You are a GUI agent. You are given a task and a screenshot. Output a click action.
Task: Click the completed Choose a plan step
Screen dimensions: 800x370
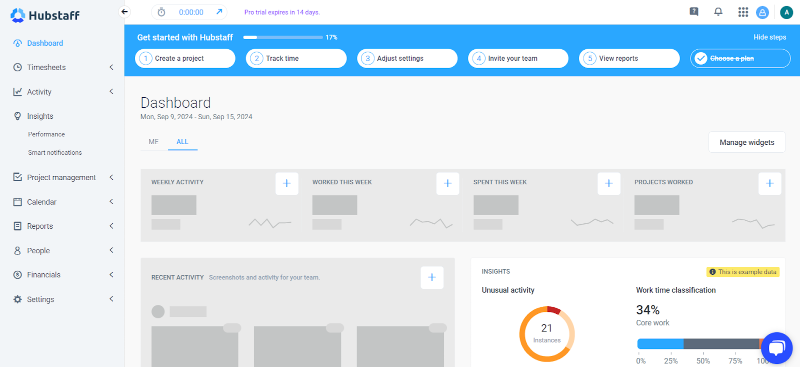click(x=740, y=58)
